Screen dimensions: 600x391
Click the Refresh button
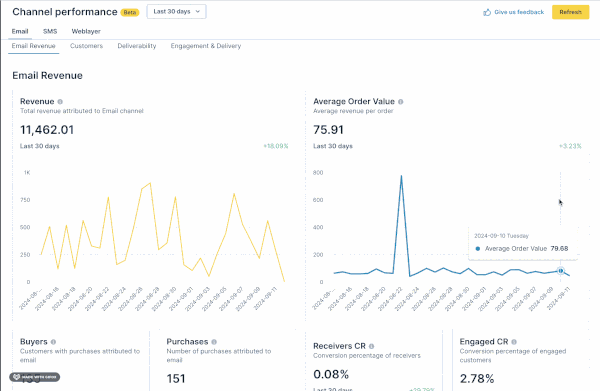coord(570,12)
